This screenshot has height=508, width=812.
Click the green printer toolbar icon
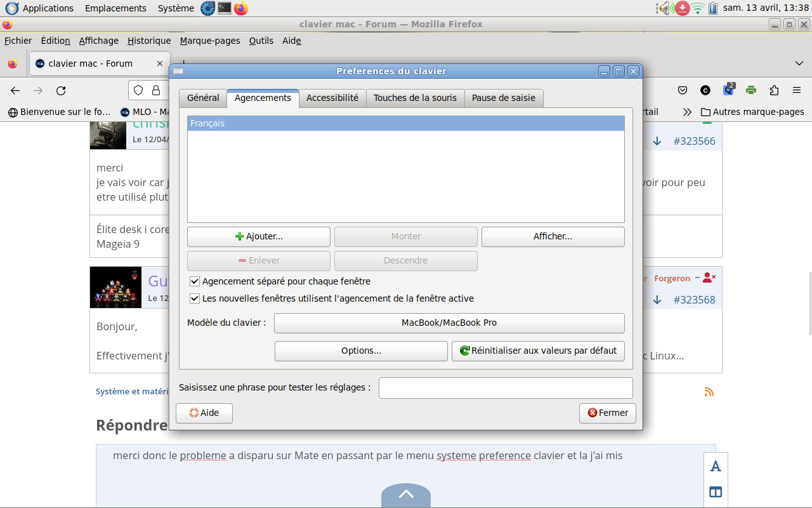pyautogui.click(x=751, y=90)
